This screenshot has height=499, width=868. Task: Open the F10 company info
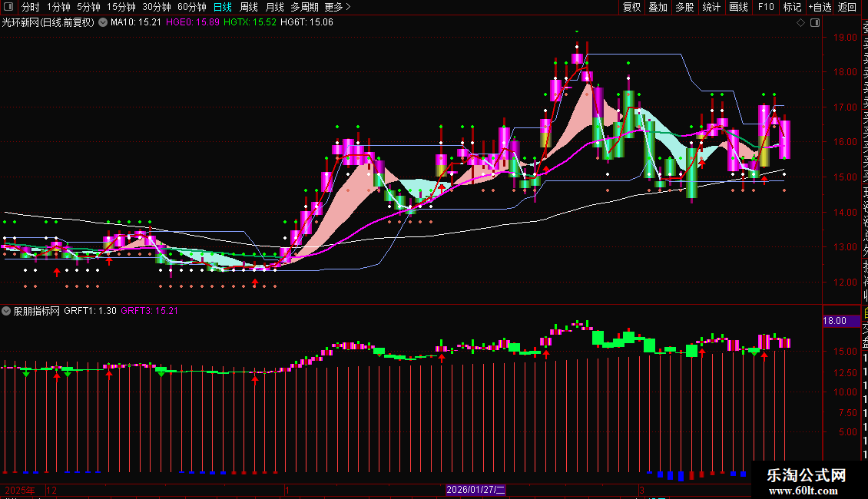coord(766,7)
